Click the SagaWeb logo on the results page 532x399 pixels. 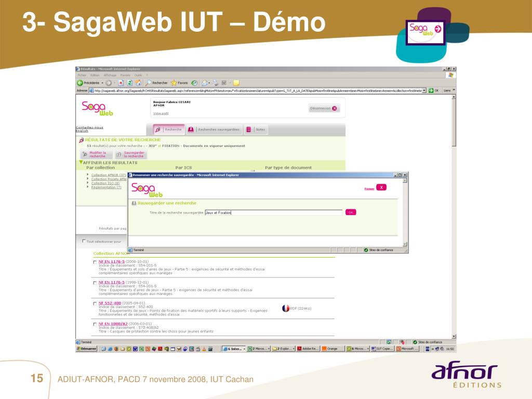click(x=97, y=108)
